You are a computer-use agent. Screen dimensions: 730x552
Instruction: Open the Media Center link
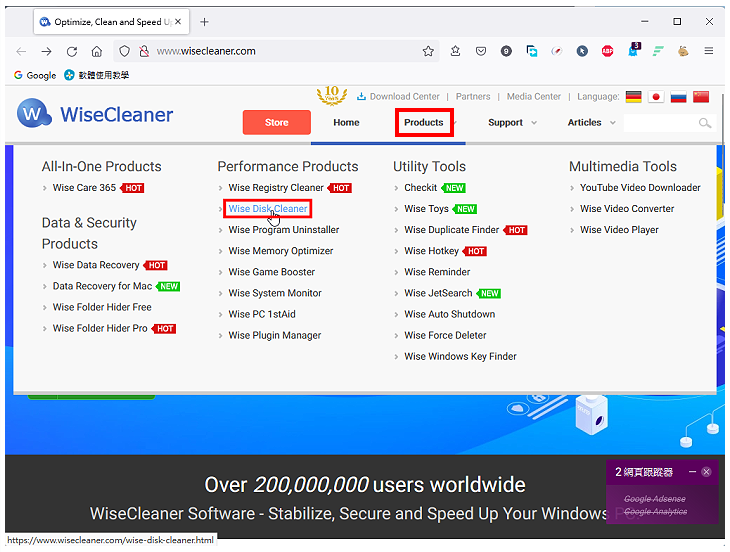[x=534, y=96]
